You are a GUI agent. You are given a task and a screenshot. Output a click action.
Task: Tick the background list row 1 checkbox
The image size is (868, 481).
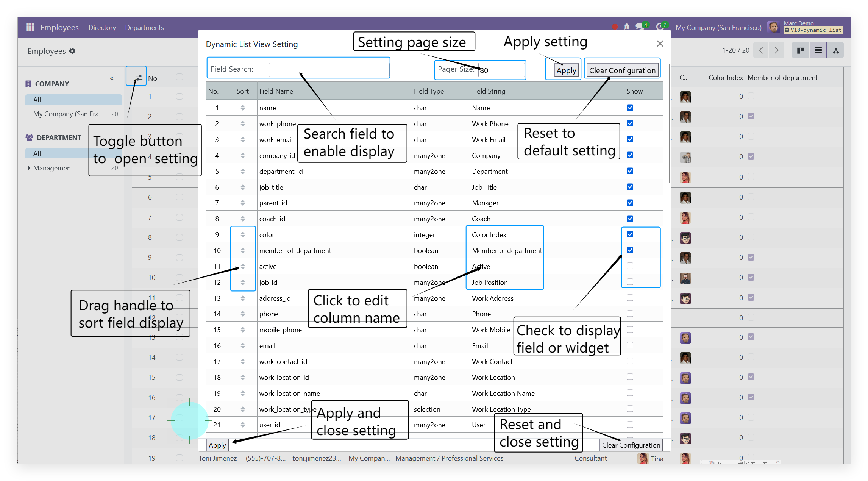(180, 97)
